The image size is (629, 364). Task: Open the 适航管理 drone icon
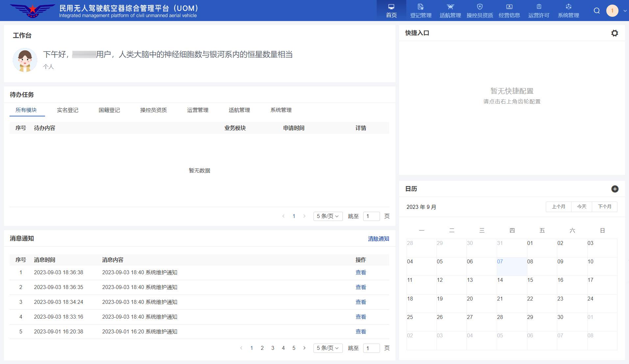pyautogui.click(x=450, y=7)
